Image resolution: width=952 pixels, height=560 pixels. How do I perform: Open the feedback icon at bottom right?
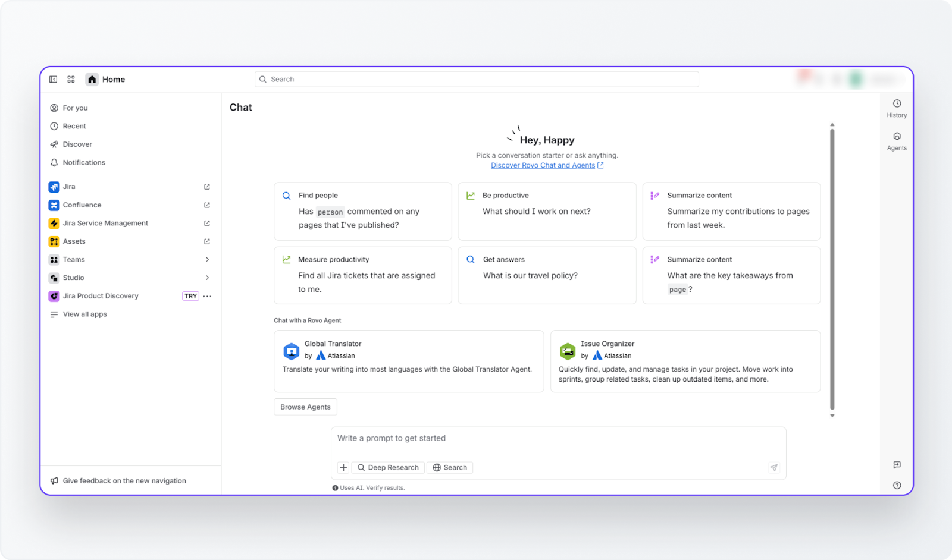[897, 465]
